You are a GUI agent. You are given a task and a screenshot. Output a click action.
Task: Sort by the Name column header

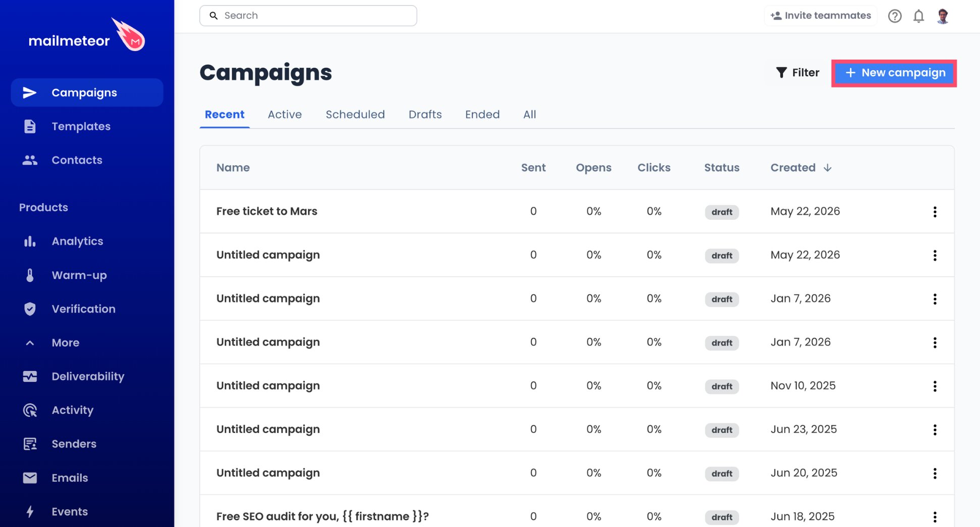[233, 168]
